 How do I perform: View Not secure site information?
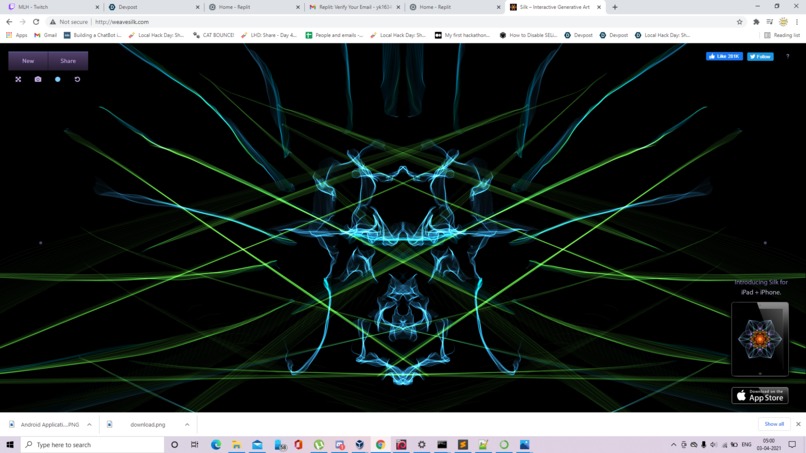(68, 22)
